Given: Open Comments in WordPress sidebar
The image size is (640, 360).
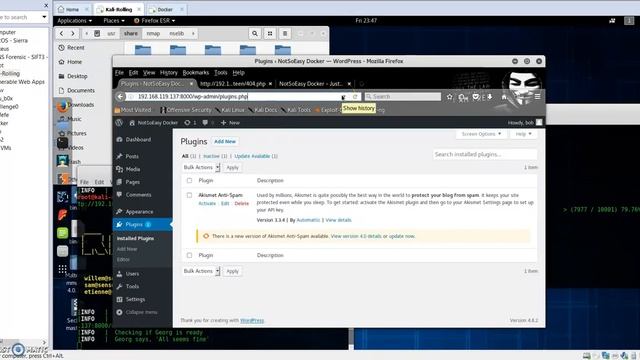Looking at the screenshot, I should [x=138, y=195].
